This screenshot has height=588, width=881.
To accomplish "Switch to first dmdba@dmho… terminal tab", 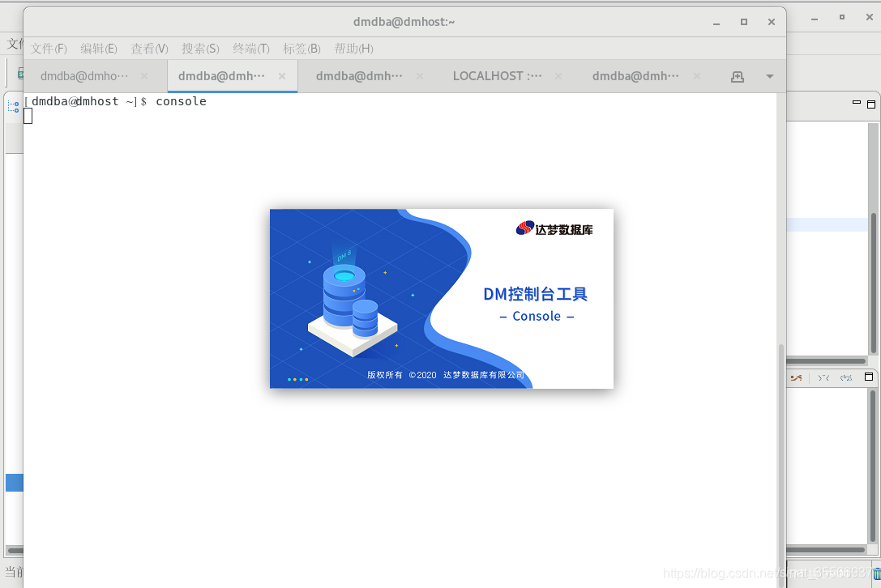I will point(84,76).
